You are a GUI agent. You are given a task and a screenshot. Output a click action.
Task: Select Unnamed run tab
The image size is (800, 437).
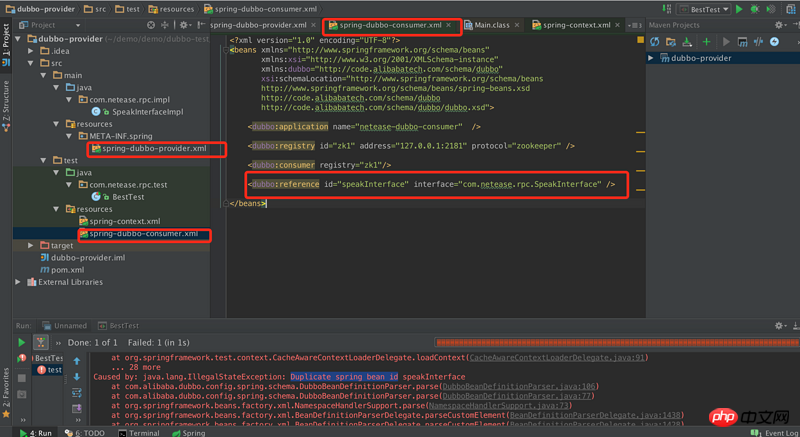tap(65, 326)
